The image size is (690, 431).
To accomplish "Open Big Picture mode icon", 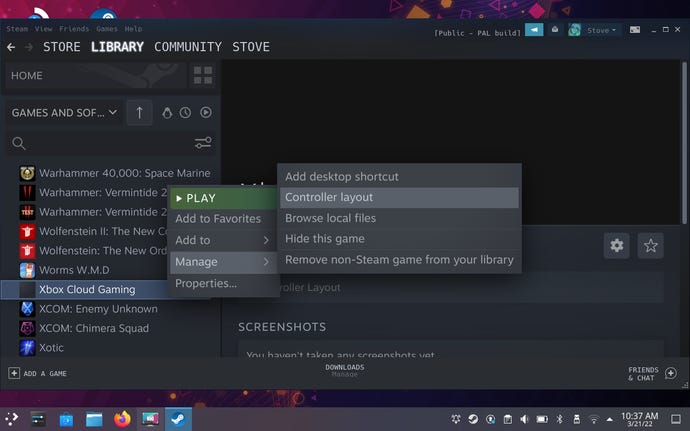I will click(635, 30).
